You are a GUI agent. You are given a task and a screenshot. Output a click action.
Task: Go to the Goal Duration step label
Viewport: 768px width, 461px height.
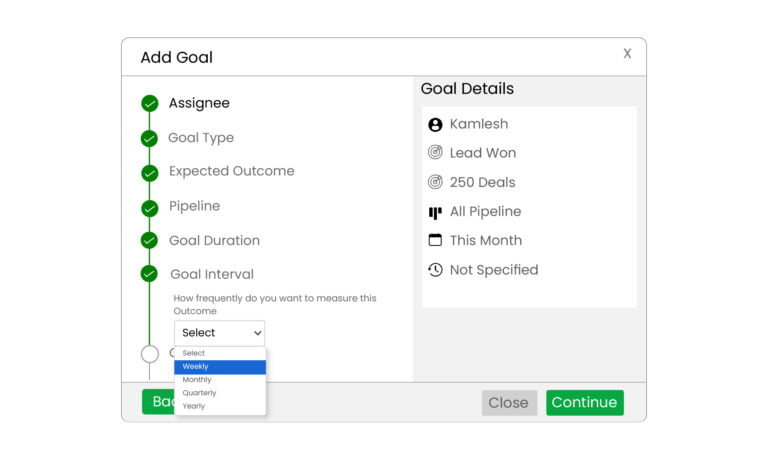coord(214,241)
